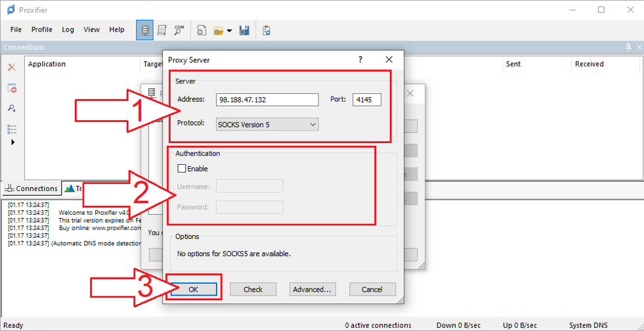Image resolution: width=644 pixels, height=331 pixels.
Task: Open the Protocol dropdown SOCKS Version 5
Action: [267, 124]
